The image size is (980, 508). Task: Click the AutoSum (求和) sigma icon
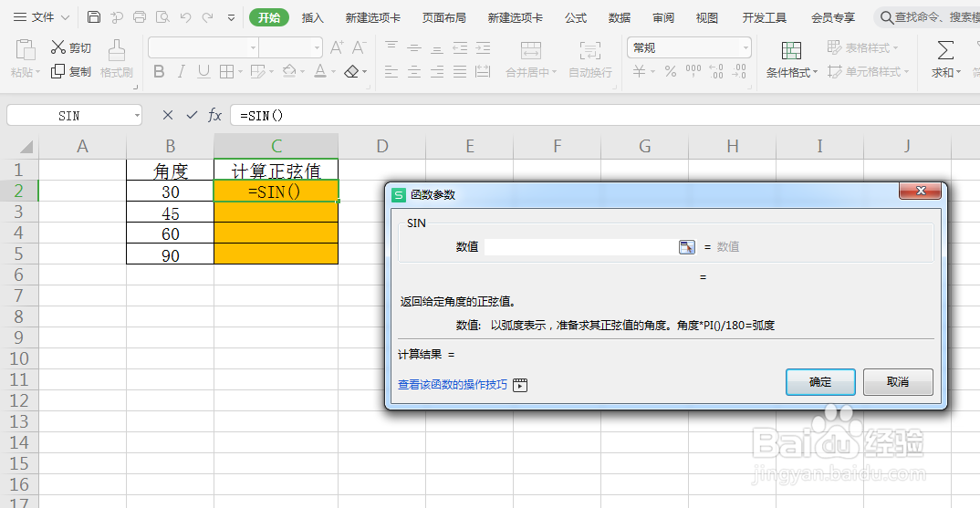(x=945, y=50)
